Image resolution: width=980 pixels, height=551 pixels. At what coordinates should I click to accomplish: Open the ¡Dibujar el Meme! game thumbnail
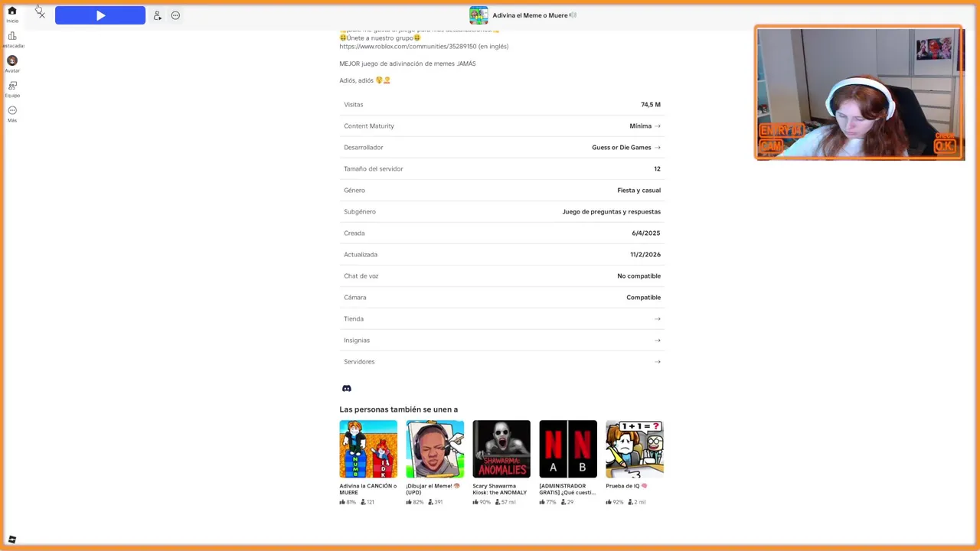click(x=435, y=449)
